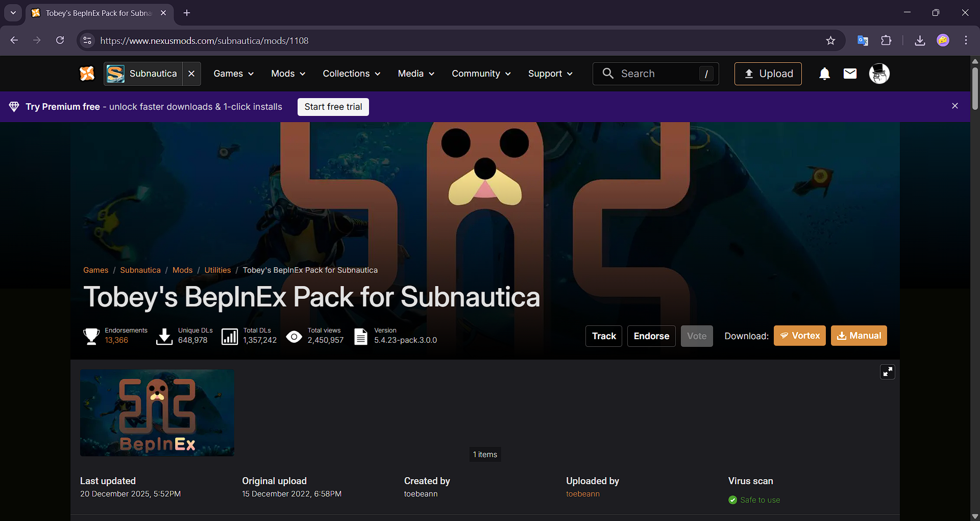
Task: Focus the Search input field
Action: click(656, 74)
